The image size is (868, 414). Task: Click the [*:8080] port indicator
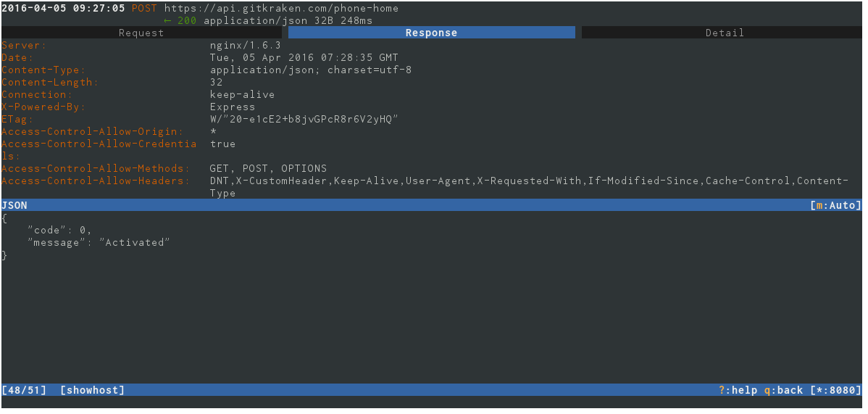835,390
